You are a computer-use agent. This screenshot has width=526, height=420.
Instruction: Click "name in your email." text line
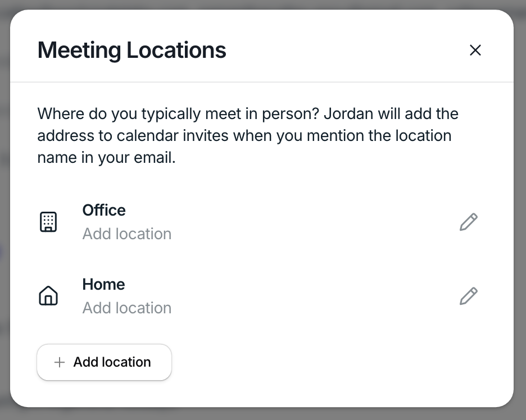pyautogui.click(x=106, y=158)
